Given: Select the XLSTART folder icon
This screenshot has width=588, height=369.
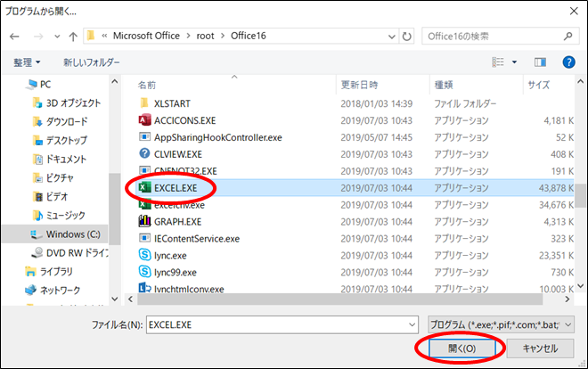Looking at the screenshot, I should point(144,102).
